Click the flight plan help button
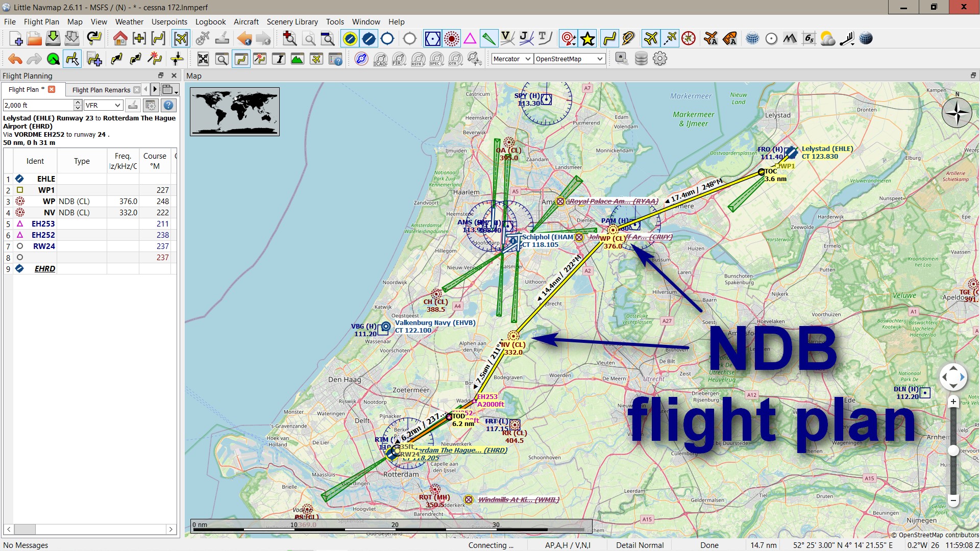The image size is (980, 551). (168, 105)
